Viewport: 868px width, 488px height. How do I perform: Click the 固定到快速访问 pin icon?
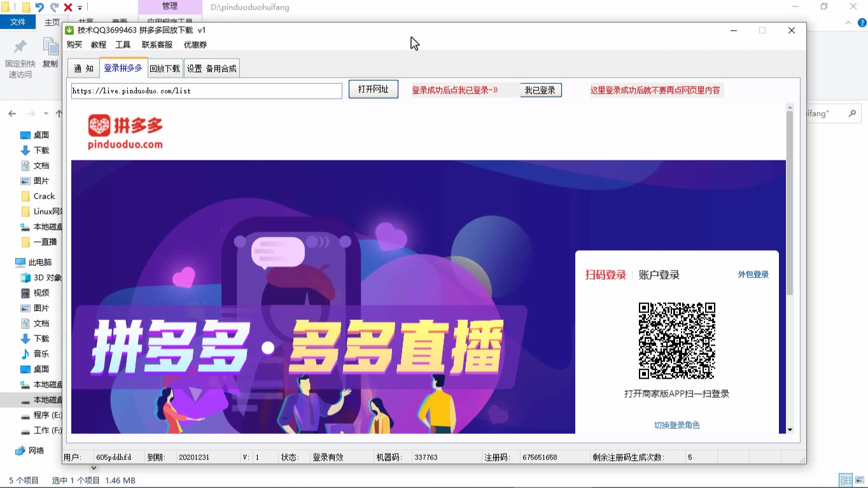tap(20, 46)
